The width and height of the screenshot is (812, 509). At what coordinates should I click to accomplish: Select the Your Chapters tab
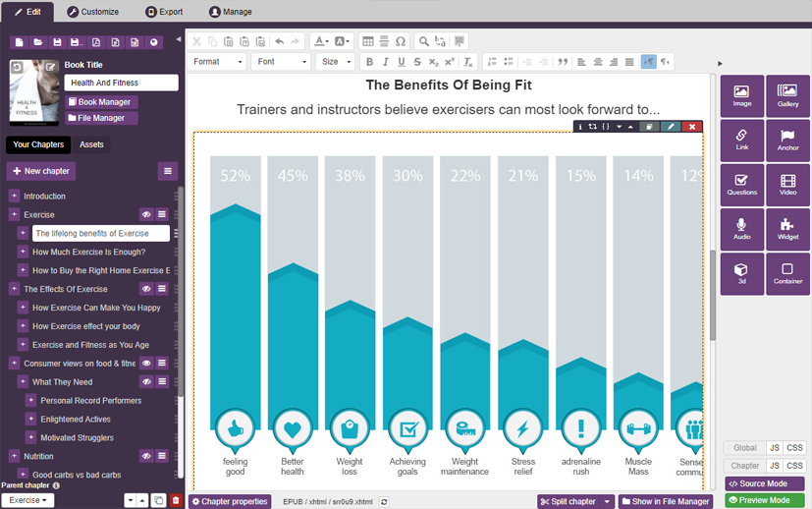(38, 144)
